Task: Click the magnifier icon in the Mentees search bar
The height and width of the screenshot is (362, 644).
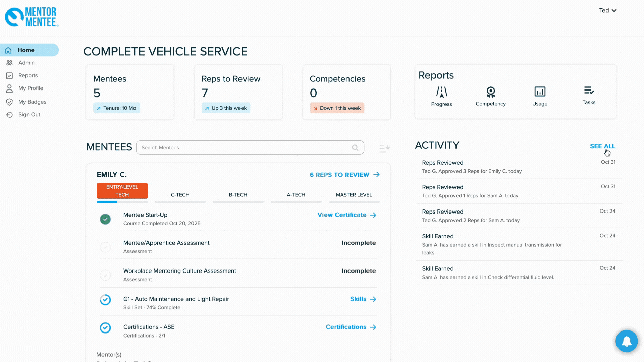Action: click(355, 147)
